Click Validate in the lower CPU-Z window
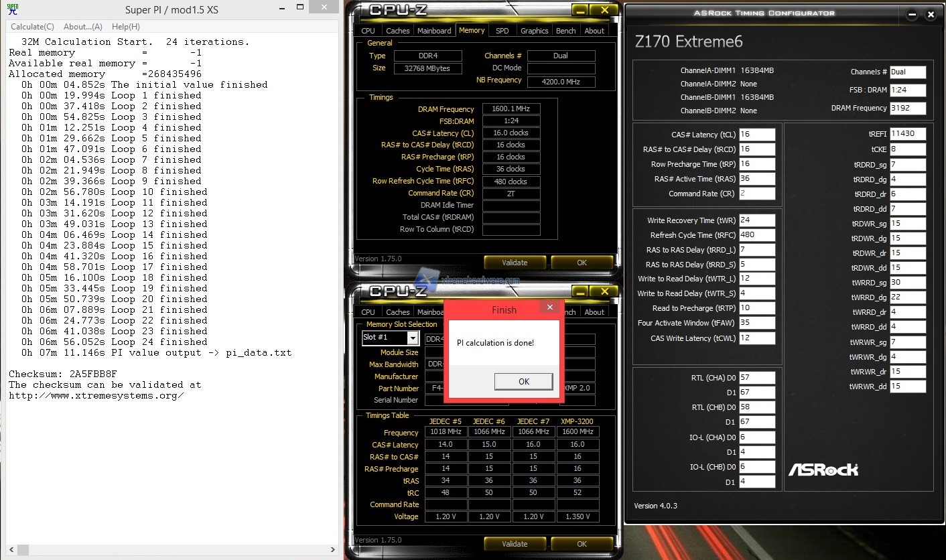Image resolution: width=946 pixels, height=560 pixels. click(x=515, y=544)
